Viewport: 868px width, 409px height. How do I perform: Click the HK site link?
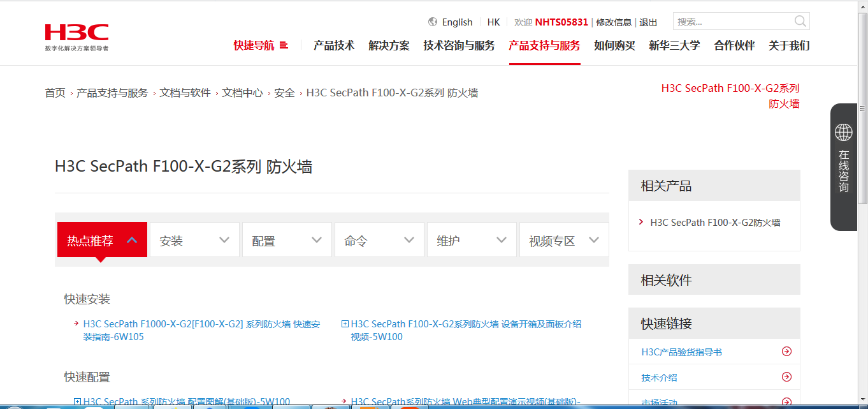click(x=493, y=22)
